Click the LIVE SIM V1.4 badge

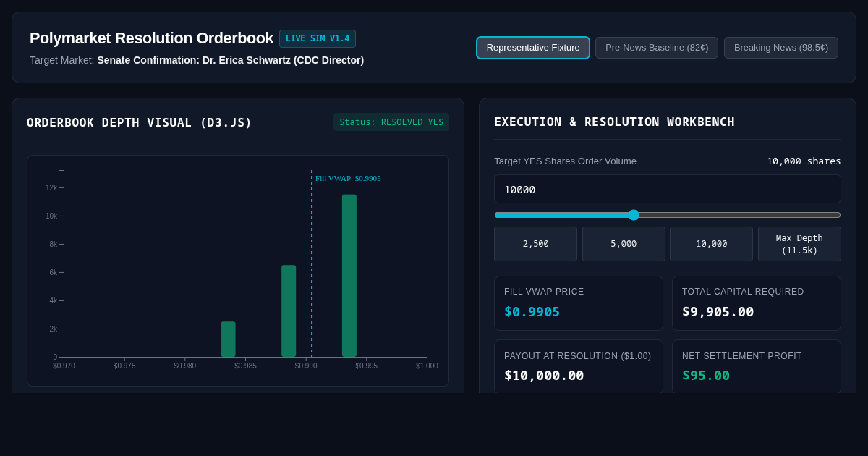318,38
